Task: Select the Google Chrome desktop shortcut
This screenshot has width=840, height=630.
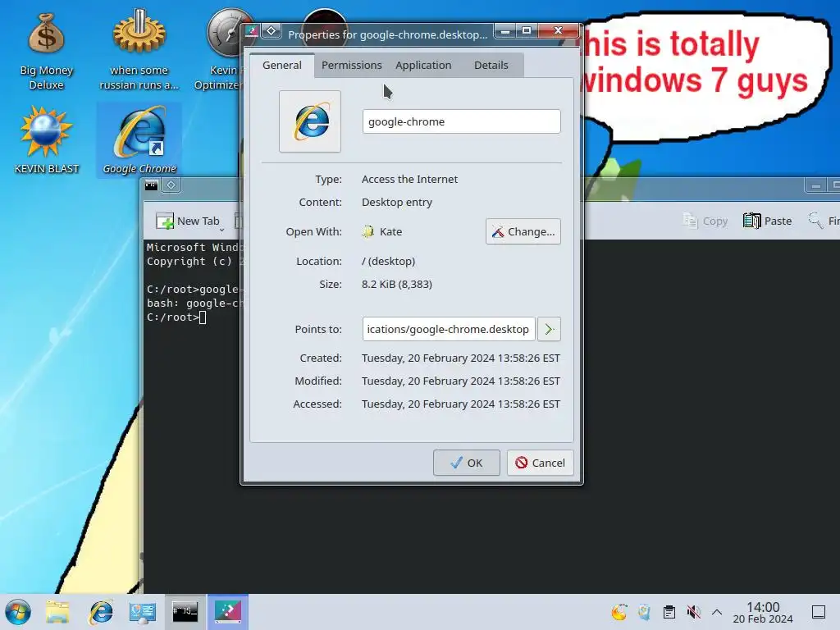Action: coord(139,140)
